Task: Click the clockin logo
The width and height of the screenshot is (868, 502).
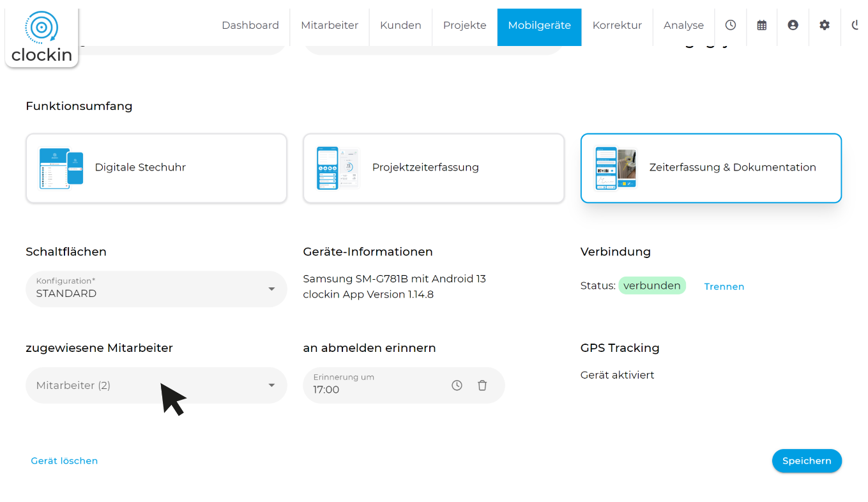Action: click(42, 37)
